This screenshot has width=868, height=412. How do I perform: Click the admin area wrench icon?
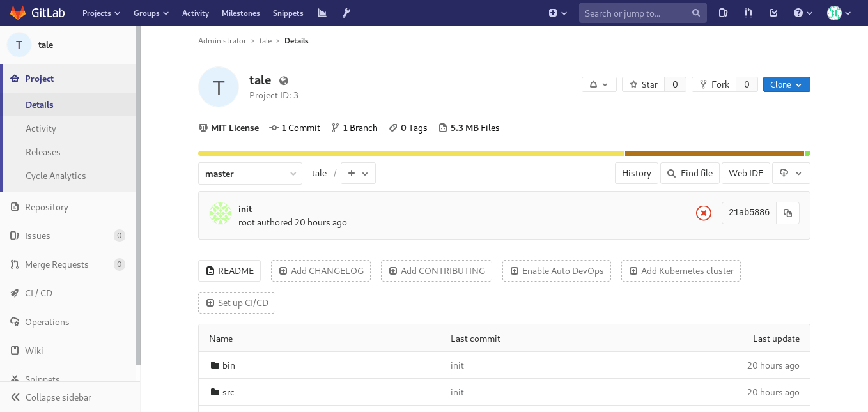pos(346,13)
